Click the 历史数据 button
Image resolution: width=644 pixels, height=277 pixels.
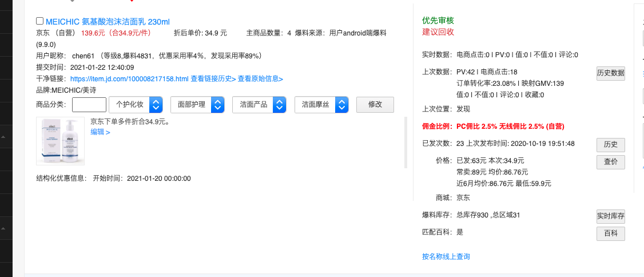pos(611,74)
